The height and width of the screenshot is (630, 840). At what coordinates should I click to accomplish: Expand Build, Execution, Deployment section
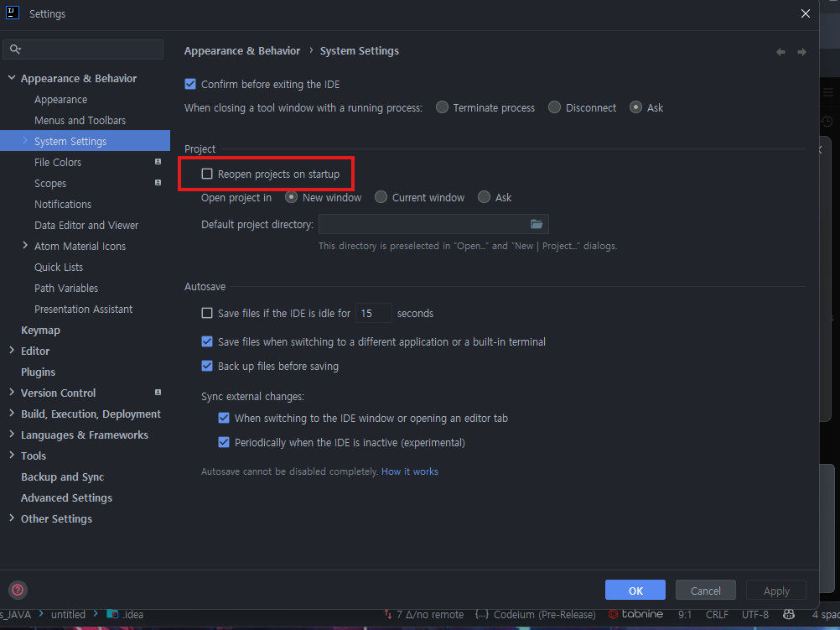click(12, 413)
